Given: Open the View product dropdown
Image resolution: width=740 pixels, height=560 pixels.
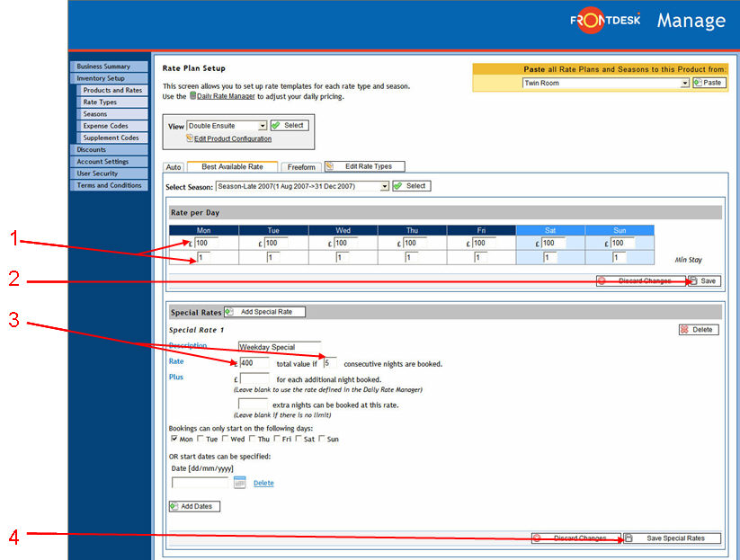Looking at the screenshot, I should point(263,126).
